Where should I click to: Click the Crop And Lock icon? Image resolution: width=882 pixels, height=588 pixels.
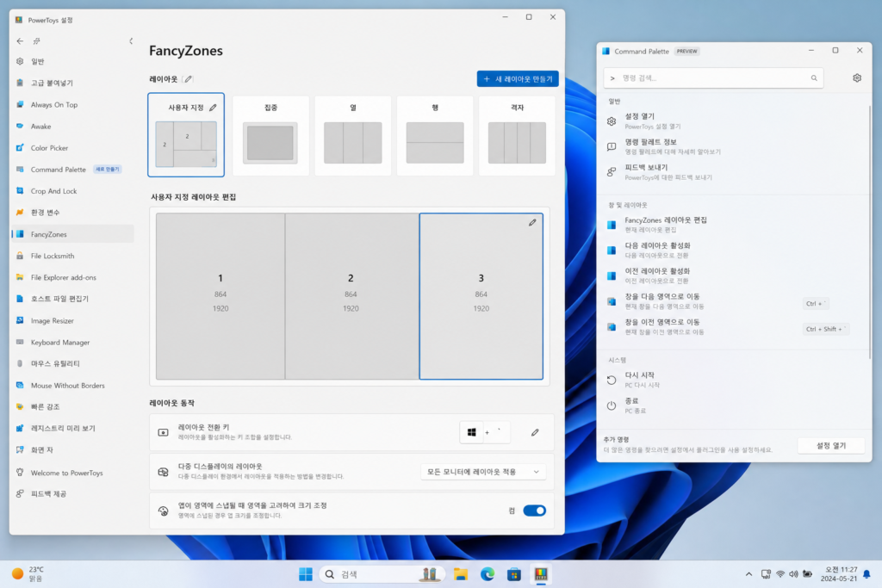[21, 190]
